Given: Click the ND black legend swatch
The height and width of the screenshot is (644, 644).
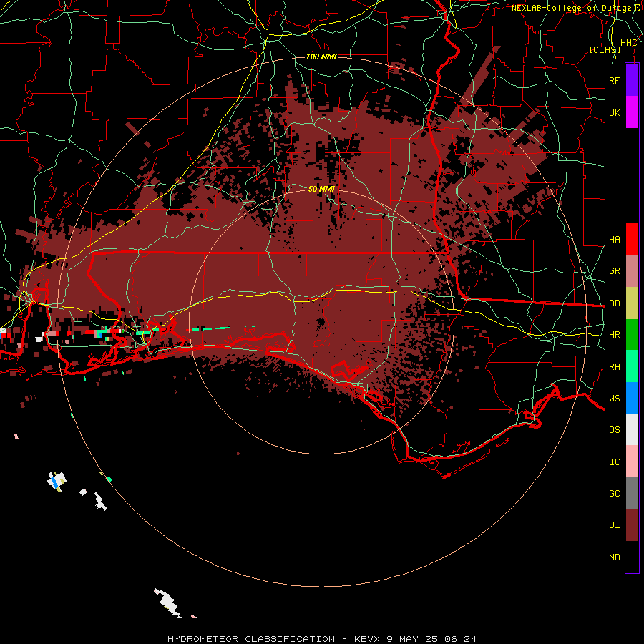Looking at the screenshot, I should click(x=632, y=557).
